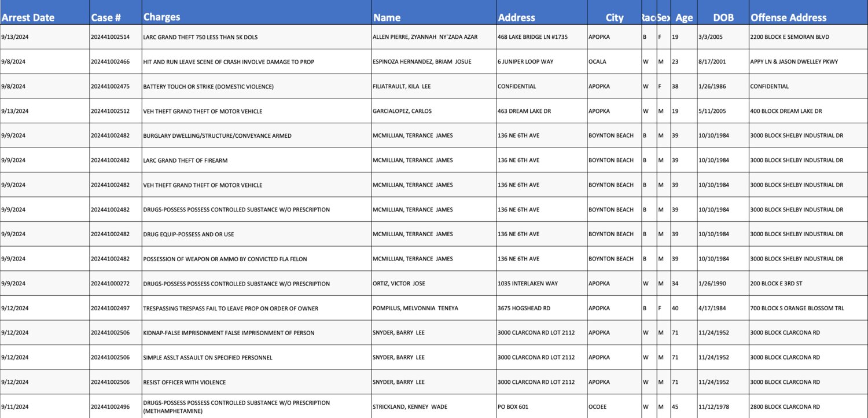Click case number 202441002497
This screenshot has width=868, height=418.
pos(116,308)
